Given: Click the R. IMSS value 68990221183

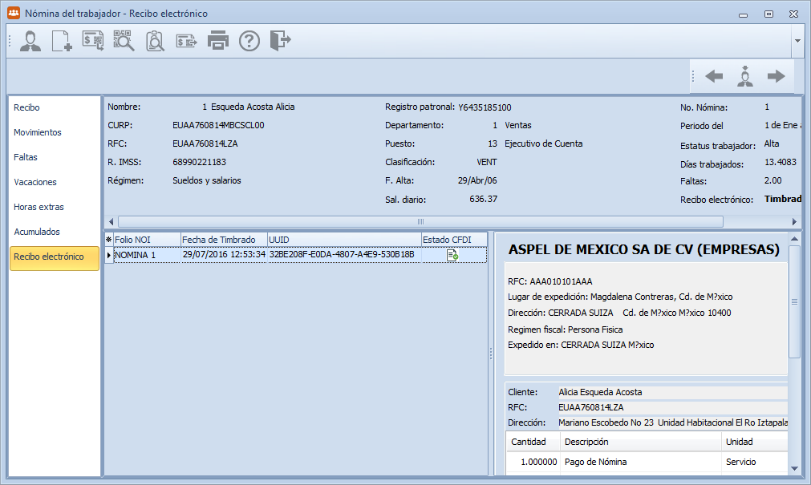Looking at the screenshot, I should click(x=199, y=162).
